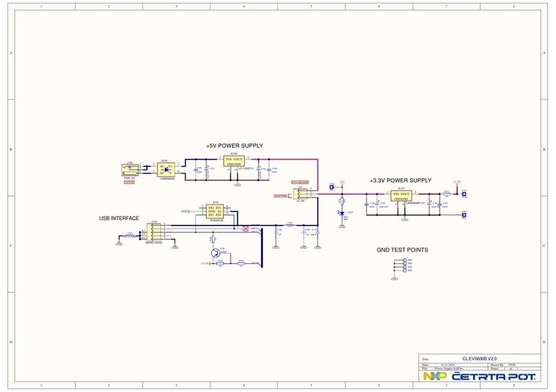Select the '+5V POWER SUPPLY' heading

[235, 146]
